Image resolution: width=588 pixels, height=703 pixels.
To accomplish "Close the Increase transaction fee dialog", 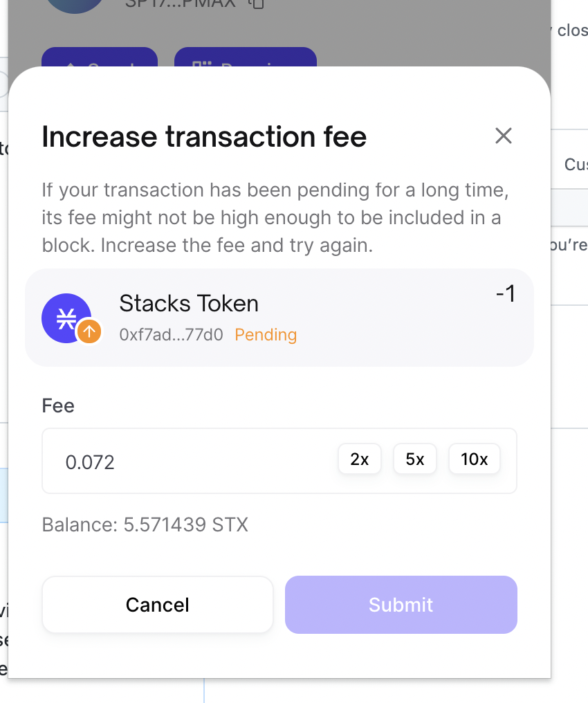I will (x=503, y=136).
